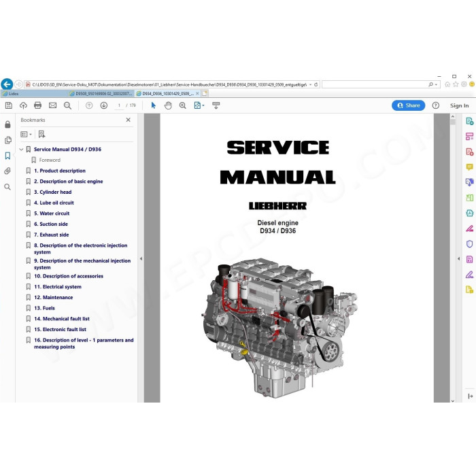
Task: Close the Bookmarks panel
Action: (x=128, y=120)
